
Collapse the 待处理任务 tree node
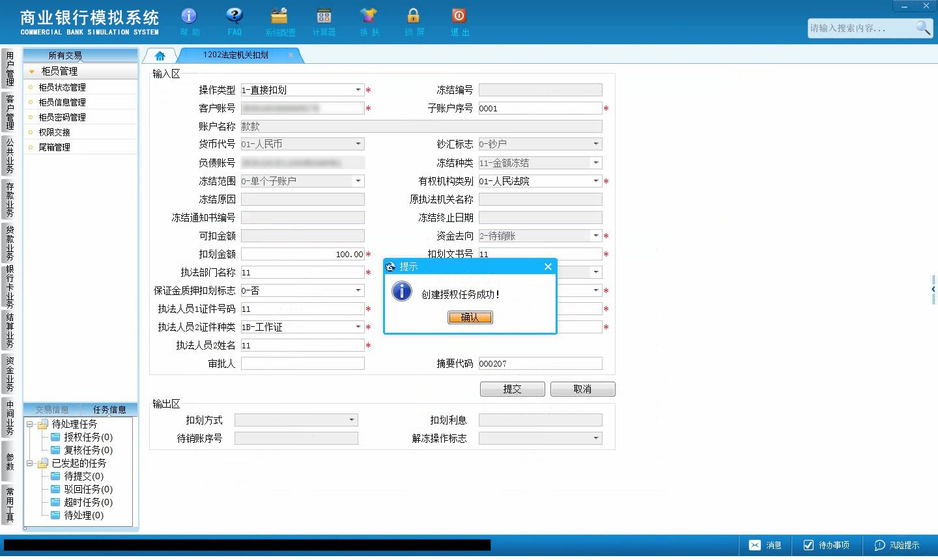coord(29,424)
